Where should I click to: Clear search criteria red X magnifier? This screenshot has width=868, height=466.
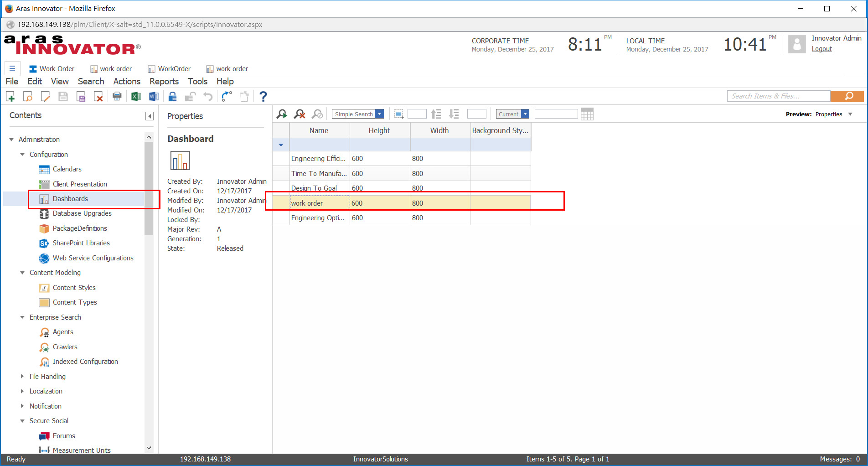pyautogui.click(x=300, y=114)
